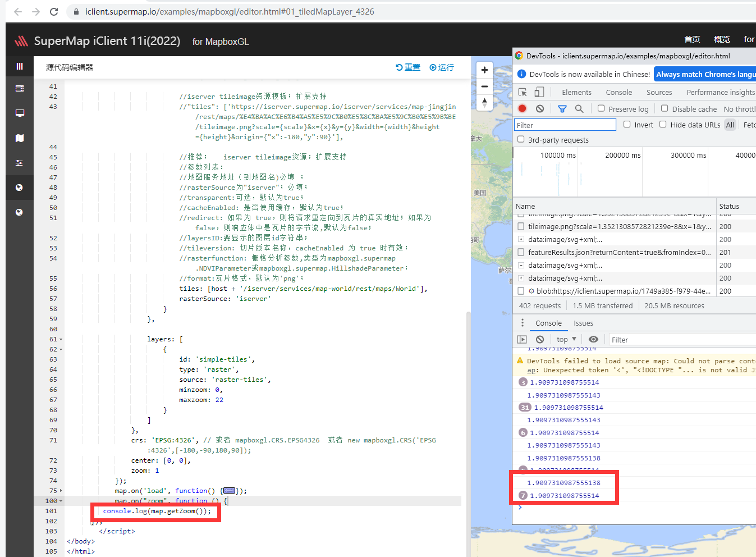756x557 pixels.
Task: Stop recording network log red button
Action: coord(523,108)
